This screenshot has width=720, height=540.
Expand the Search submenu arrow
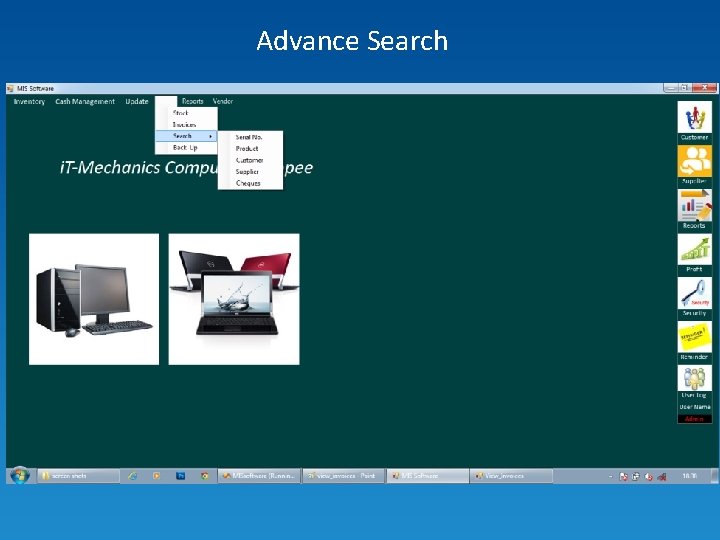point(210,136)
